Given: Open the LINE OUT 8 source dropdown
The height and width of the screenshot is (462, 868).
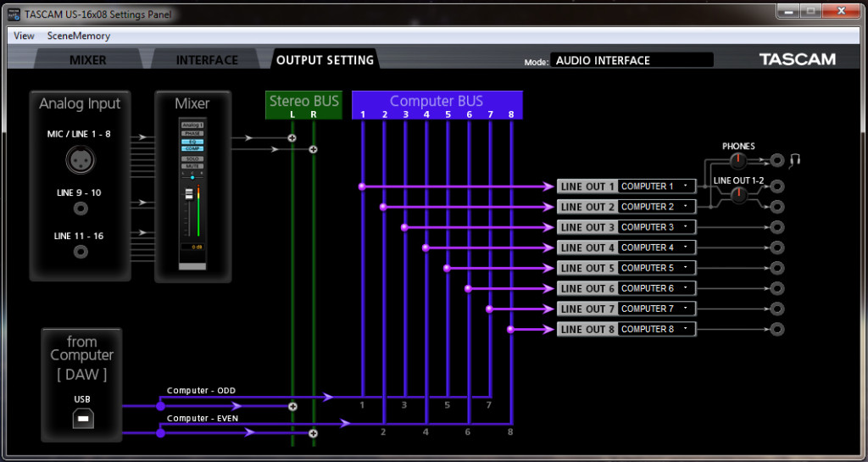Looking at the screenshot, I should pos(657,329).
